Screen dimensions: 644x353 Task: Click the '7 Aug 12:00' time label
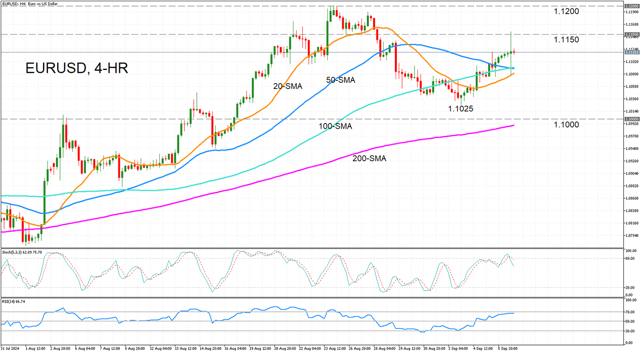tap(110, 349)
